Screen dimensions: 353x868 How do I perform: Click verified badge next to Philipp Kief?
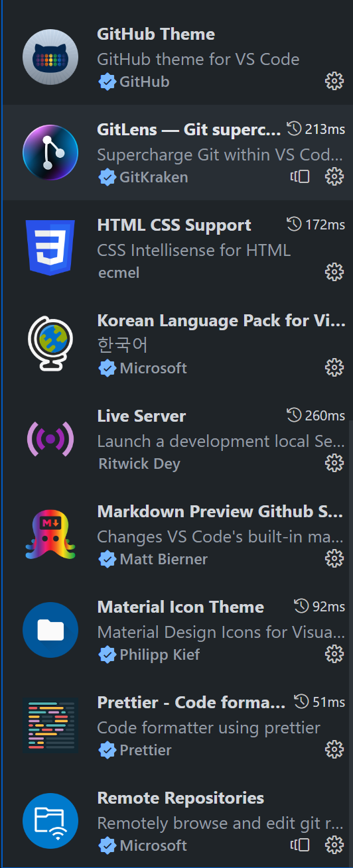[x=107, y=655]
